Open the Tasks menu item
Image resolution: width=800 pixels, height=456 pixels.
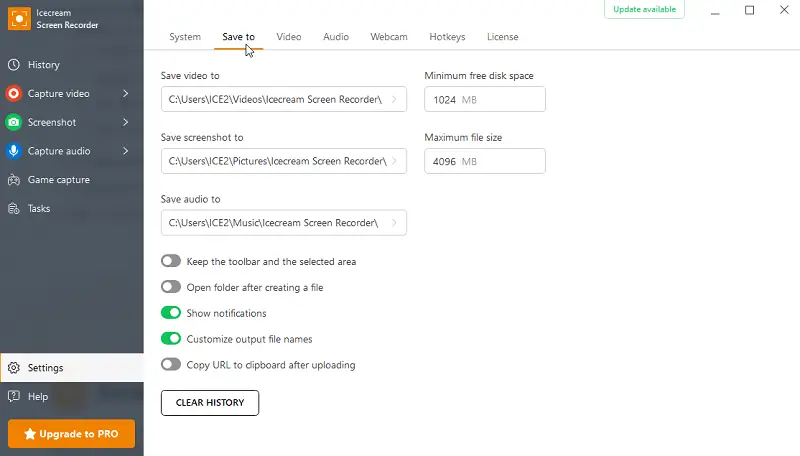39,209
